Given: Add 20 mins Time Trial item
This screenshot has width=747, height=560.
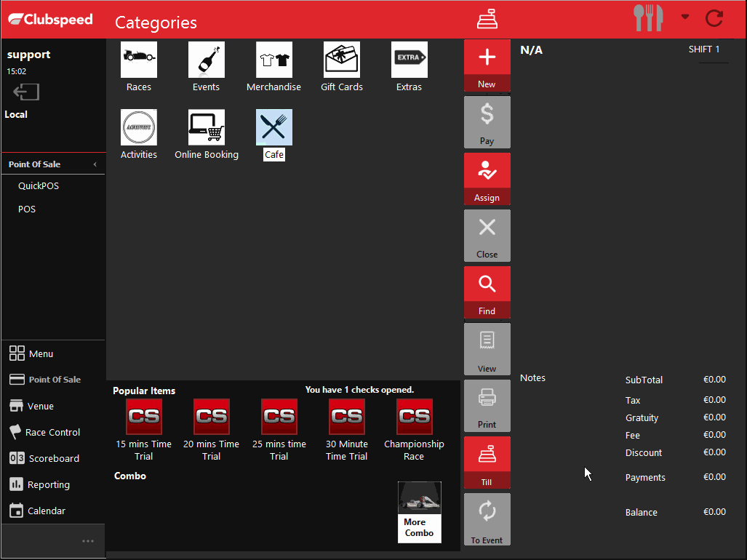Looking at the screenshot, I should 212,430.
